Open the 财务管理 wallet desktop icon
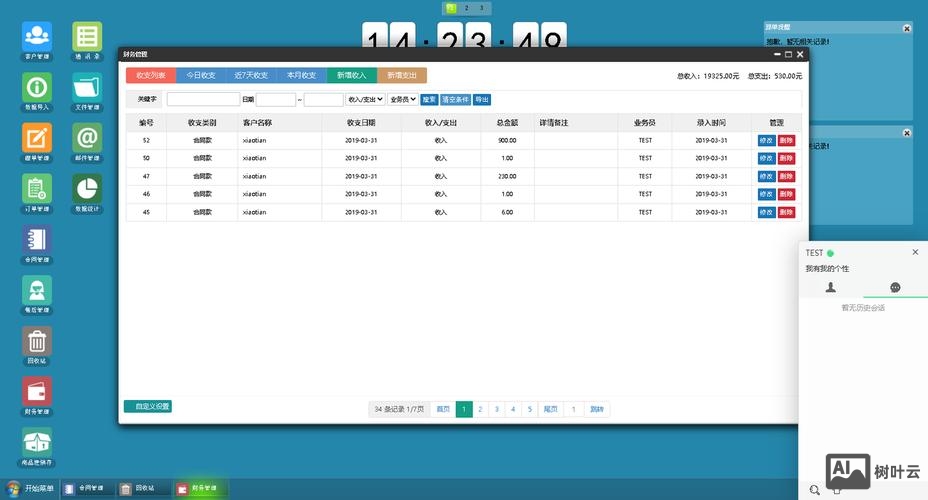 pyautogui.click(x=37, y=392)
